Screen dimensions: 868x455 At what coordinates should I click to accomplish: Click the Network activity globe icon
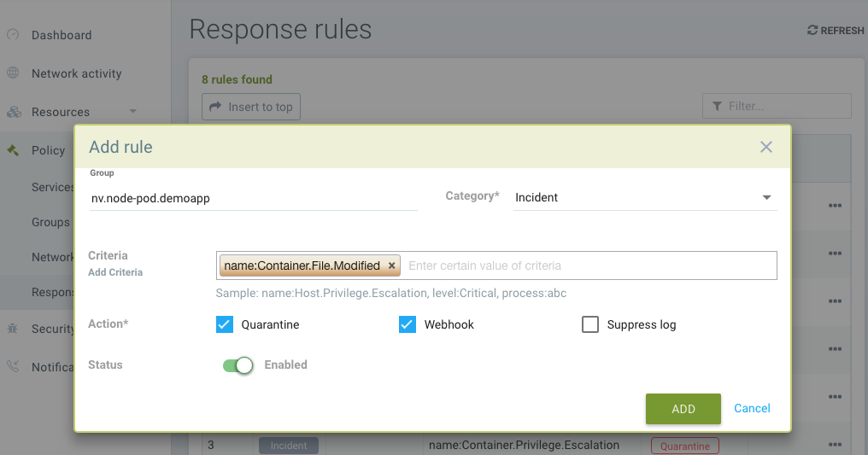click(13, 73)
